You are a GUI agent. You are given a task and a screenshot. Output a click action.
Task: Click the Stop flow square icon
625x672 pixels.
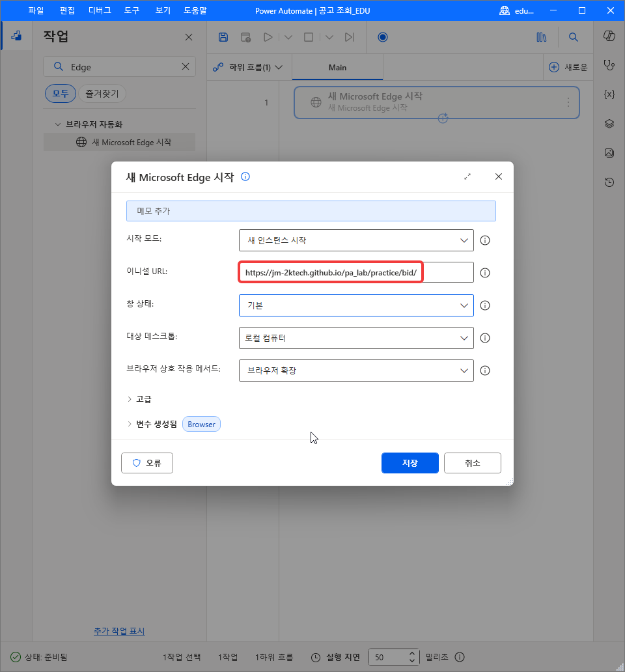point(309,37)
